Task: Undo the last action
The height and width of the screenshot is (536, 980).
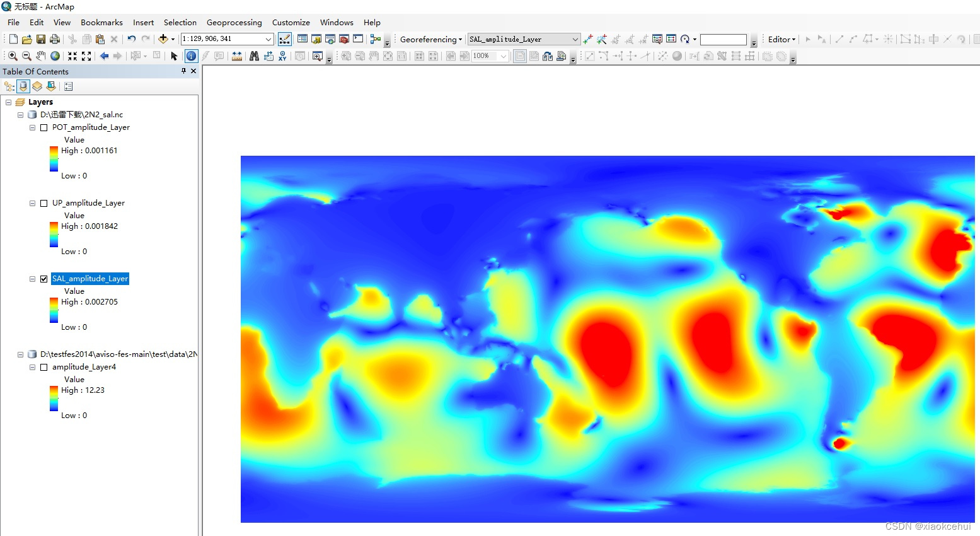Action: (x=131, y=39)
